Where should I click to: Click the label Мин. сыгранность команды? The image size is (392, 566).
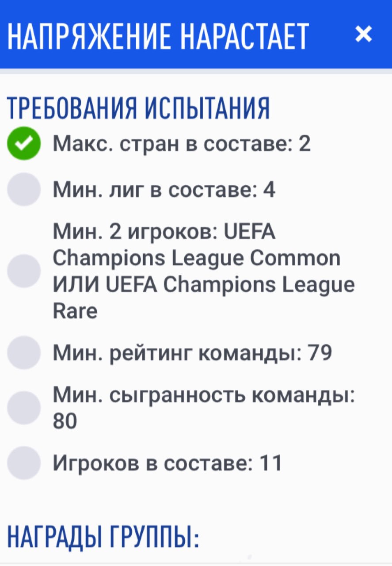click(x=204, y=395)
